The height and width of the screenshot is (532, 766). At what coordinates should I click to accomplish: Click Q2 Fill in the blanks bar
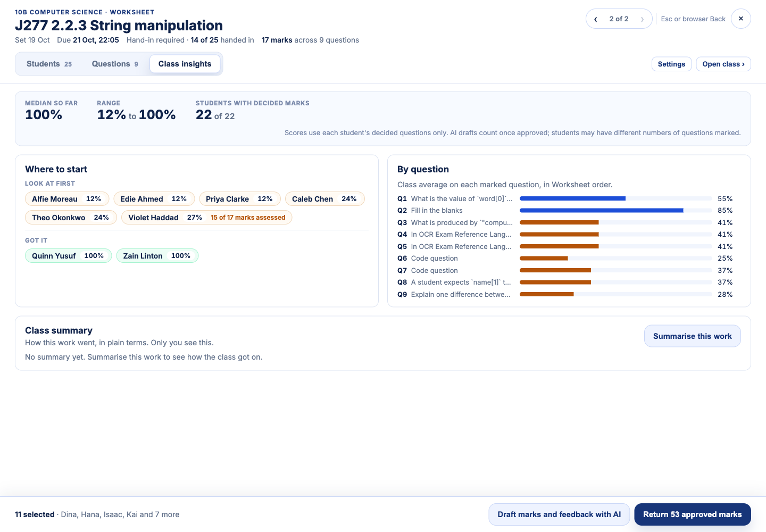click(x=615, y=211)
